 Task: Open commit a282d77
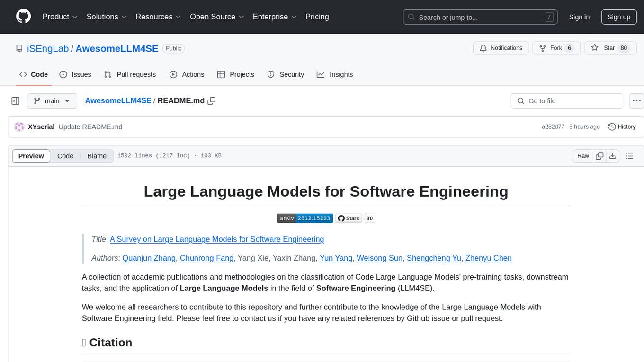pyautogui.click(x=553, y=127)
